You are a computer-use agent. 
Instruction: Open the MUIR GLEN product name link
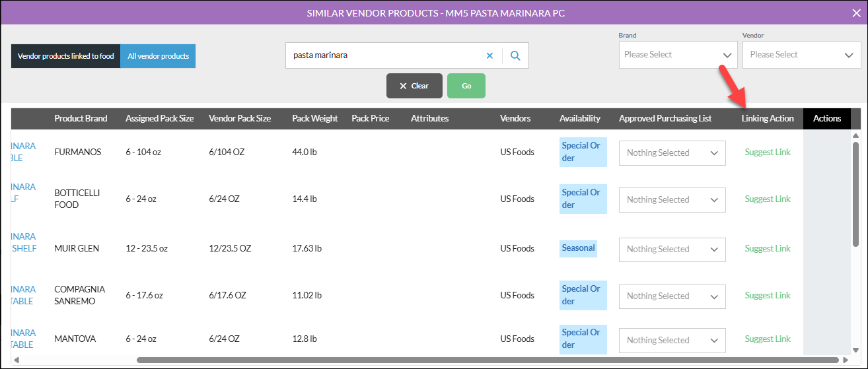(24, 242)
